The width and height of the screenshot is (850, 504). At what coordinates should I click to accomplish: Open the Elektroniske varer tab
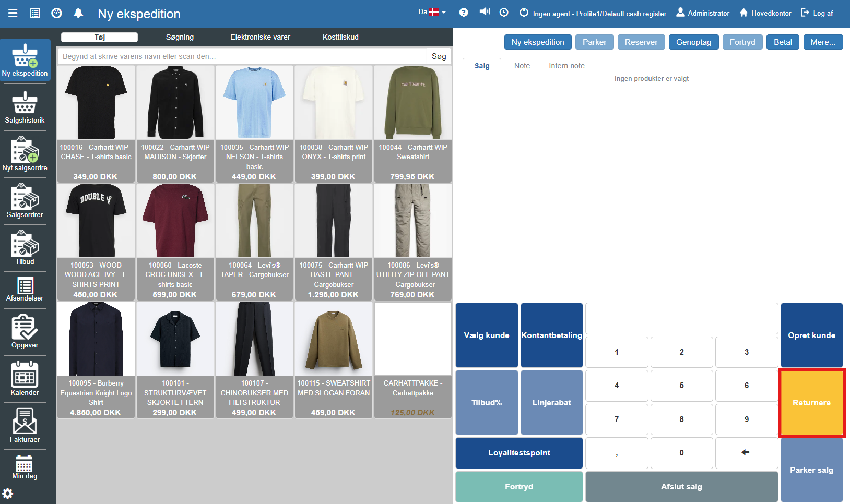(260, 37)
